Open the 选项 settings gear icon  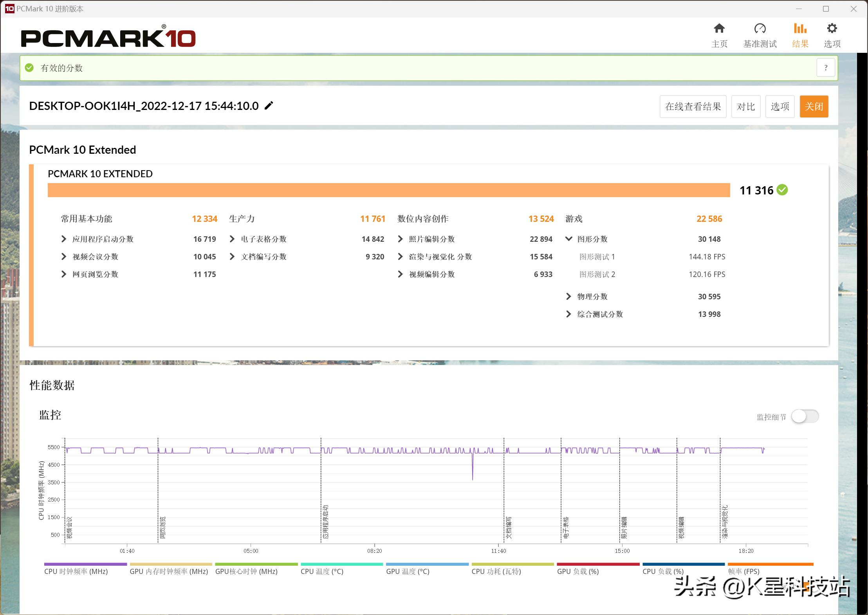[833, 28]
